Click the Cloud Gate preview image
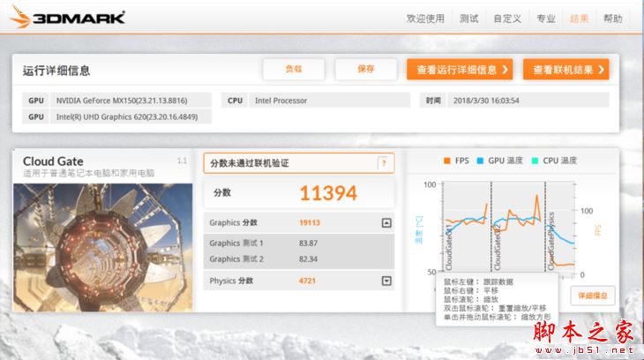644x360 pixels. point(103,247)
